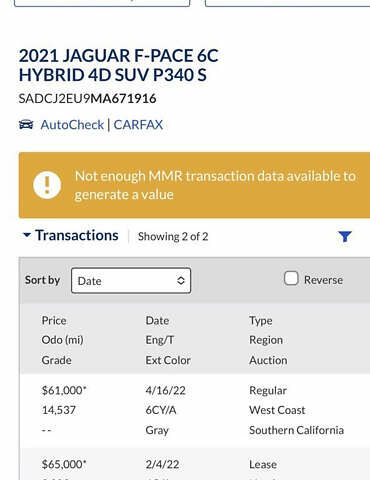Click the Type column header
370x480 pixels.
tap(261, 321)
